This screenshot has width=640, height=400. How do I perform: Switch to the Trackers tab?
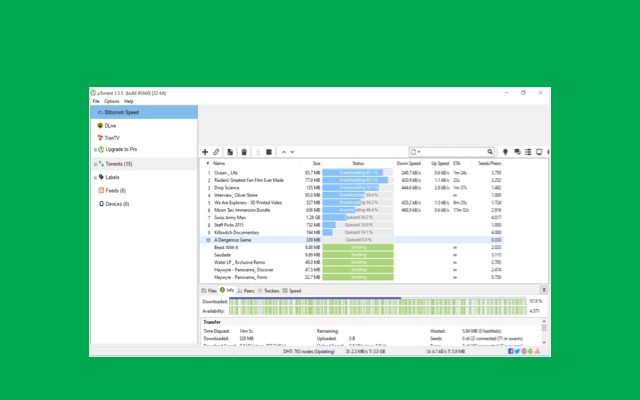pos(269,291)
